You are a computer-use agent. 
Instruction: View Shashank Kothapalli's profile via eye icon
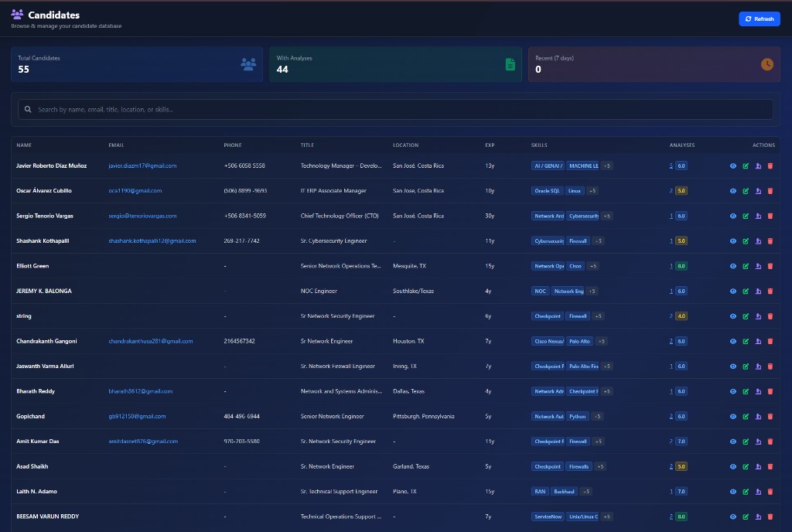tap(733, 240)
